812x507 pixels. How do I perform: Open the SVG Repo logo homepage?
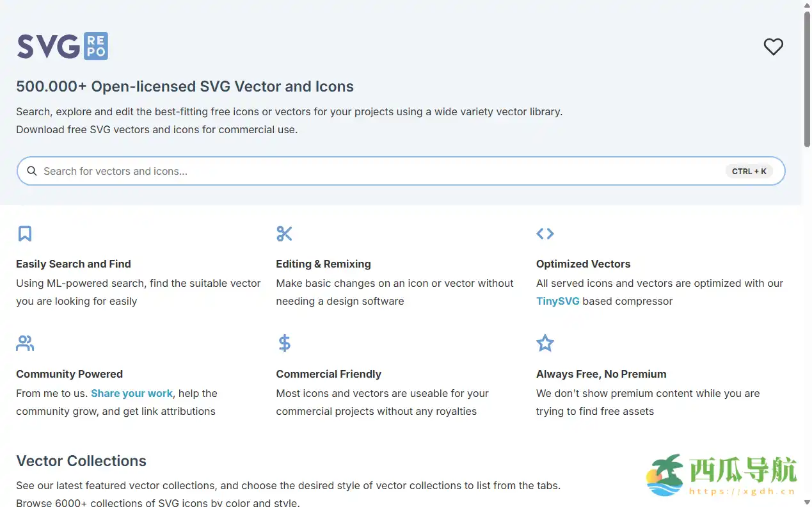pos(62,46)
